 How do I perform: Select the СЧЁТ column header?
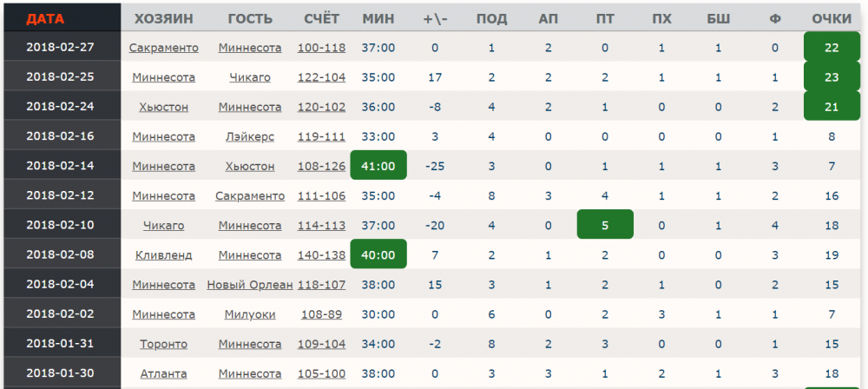(322, 18)
